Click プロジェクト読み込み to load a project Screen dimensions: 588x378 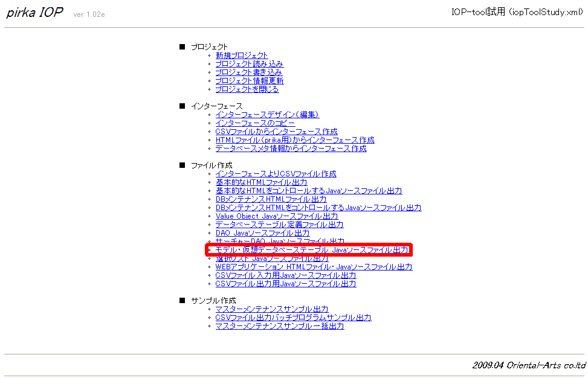tap(249, 64)
